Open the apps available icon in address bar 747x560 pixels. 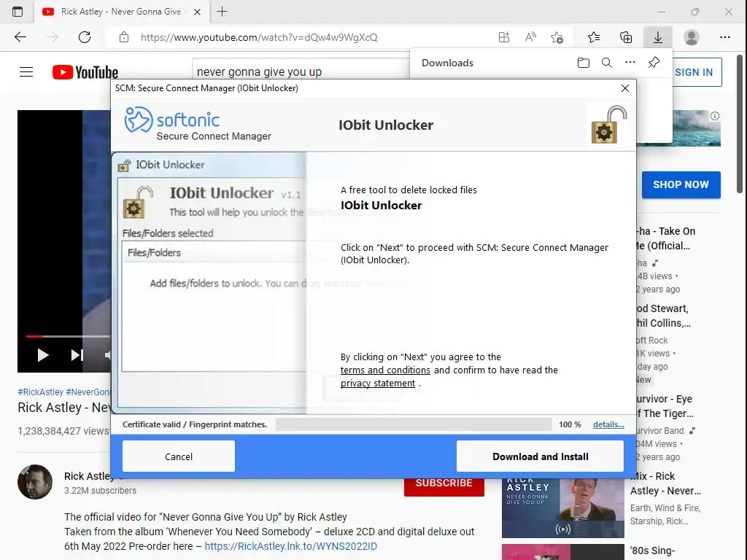click(x=504, y=37)
